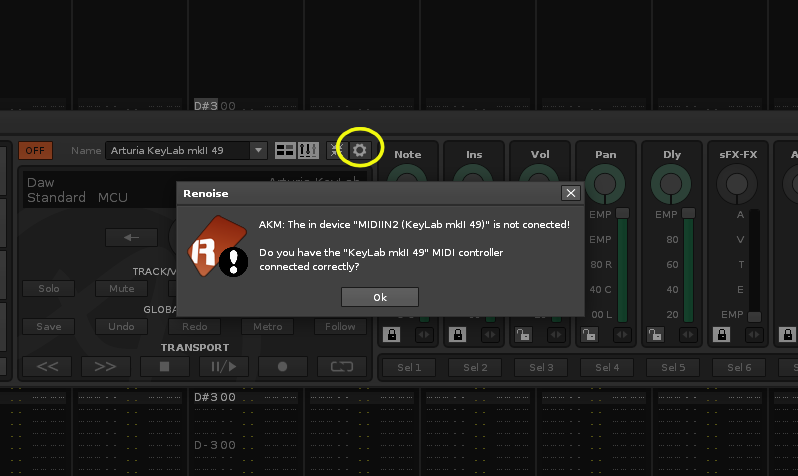Click the Ins column header label
The height and width of the screenshot is (476, 798).
click(474, 154)
